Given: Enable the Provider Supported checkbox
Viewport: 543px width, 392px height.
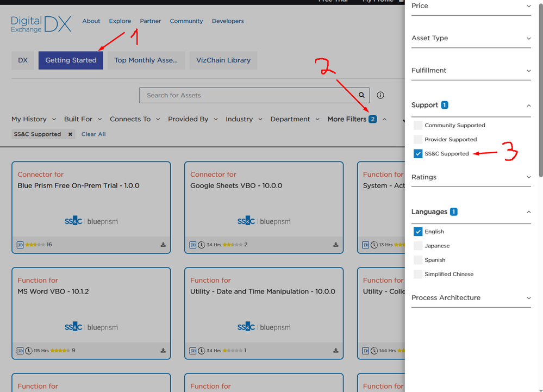Looking at the screenshot, I should 418,140.
